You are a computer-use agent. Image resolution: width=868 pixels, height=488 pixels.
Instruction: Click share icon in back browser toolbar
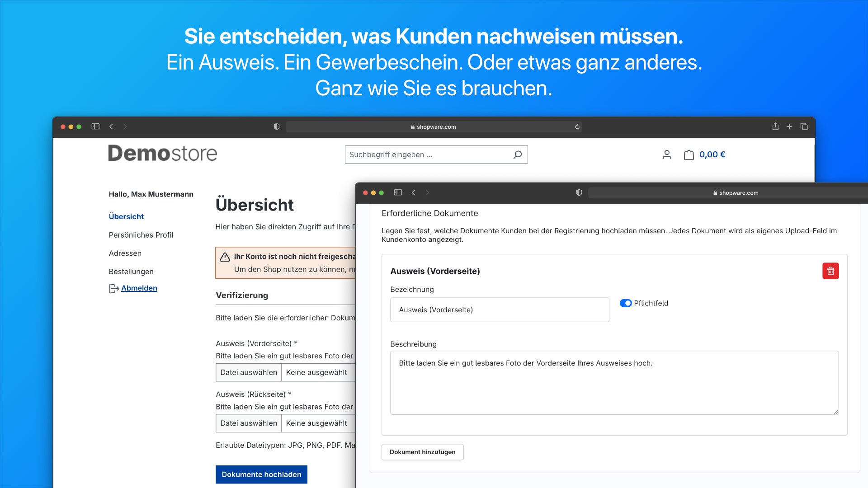tap(775, 127)
